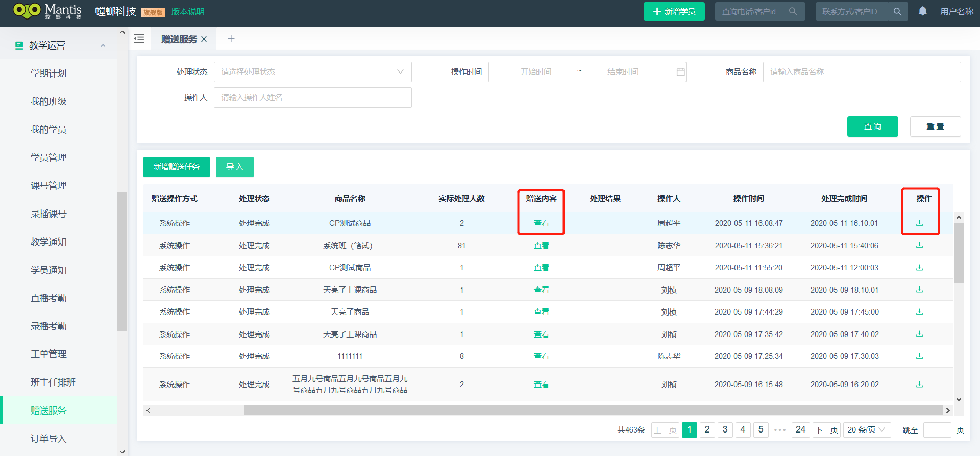Collapse the 教学运营 menu section
This screenshot has width=980, height=456.
(x=103, y=45)
